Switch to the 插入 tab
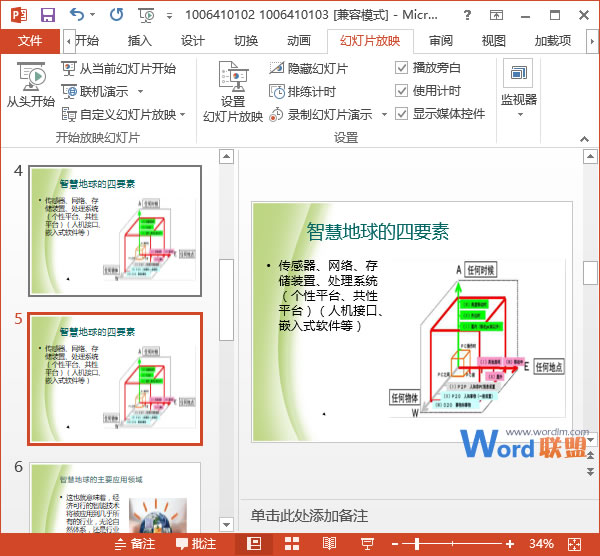The width and height of the screenshot is (600, 556). [x=139, y=41]
